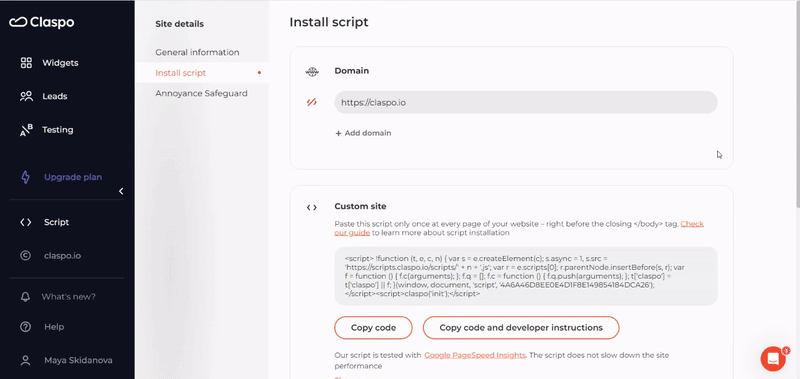Screen dimensions: 800x379
Task: Click the https://claspo.io domain field
Action: (x=526, y=102)
